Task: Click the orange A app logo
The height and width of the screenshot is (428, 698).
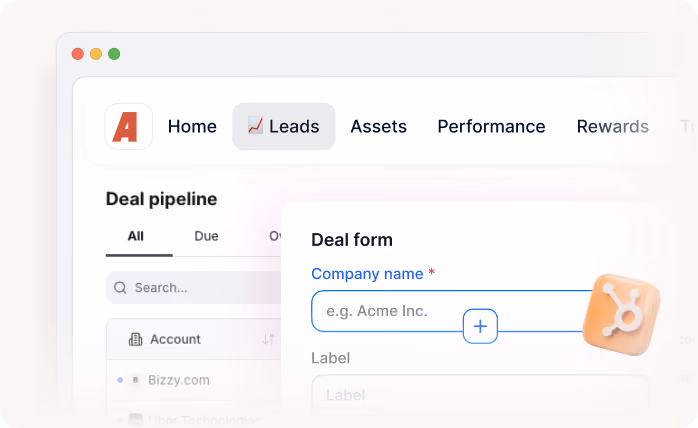Action: pyautogui.click(x=129, y=126)
